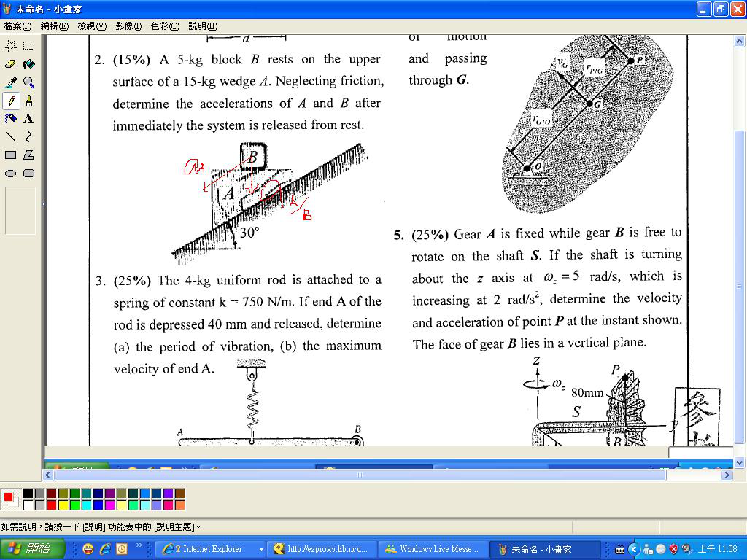
Task: Pick the yellow color swatch
Action: tap(63, 505)
